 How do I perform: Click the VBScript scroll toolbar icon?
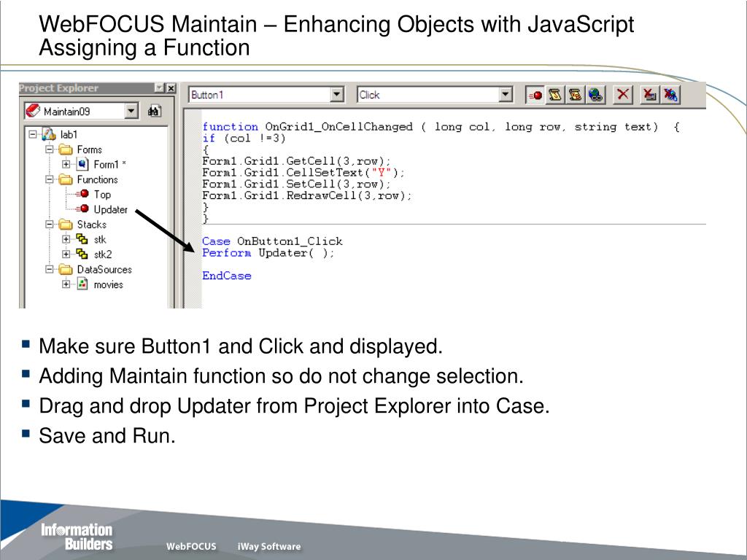[x=575, y=95]
